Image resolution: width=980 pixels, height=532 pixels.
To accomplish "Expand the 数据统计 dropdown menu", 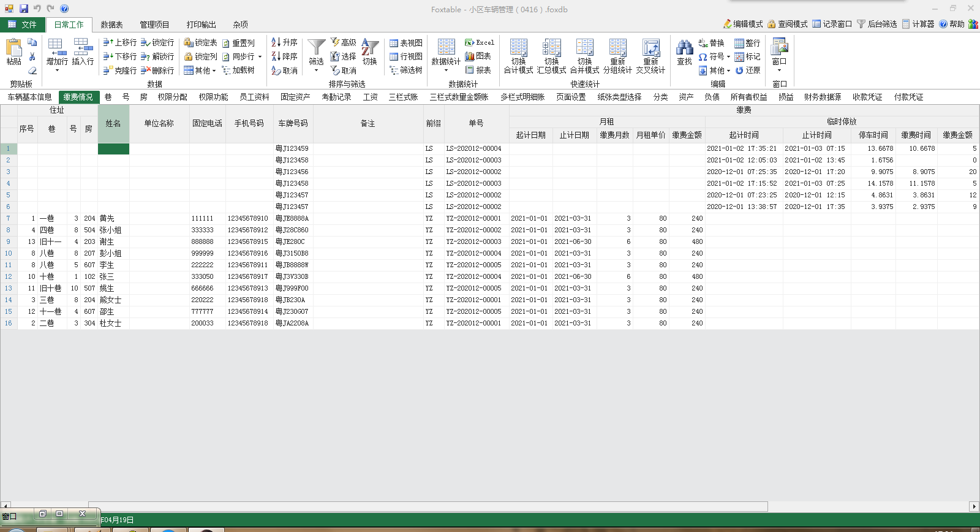I will click(446, 70).
